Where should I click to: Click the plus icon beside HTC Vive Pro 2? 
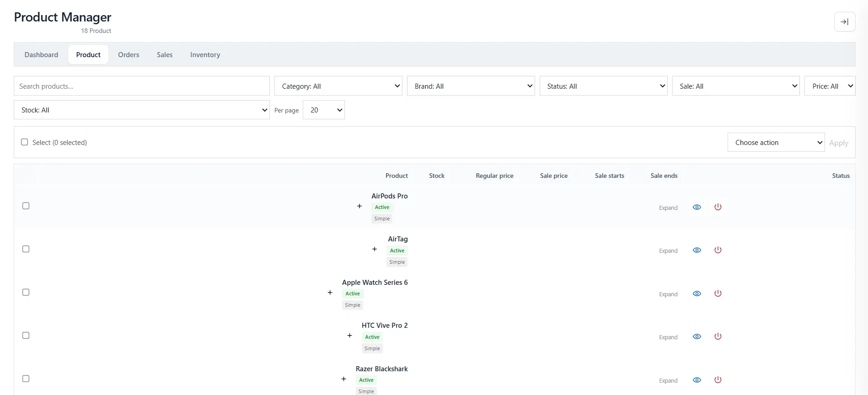click(x=350, y=336)
